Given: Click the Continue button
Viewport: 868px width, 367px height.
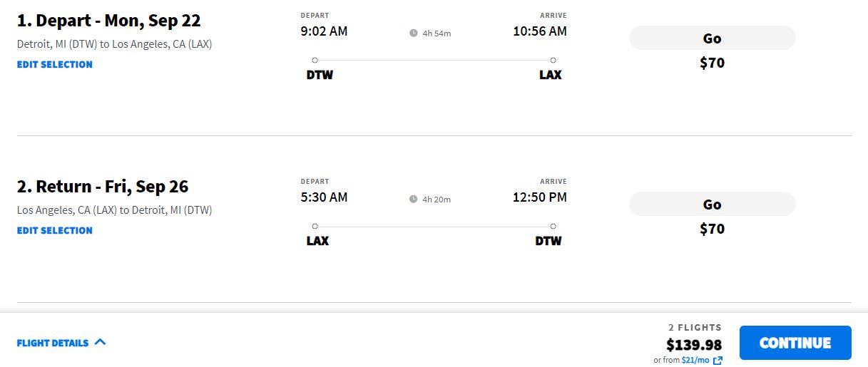Looking at the screenshot, I should click(795, 343).
